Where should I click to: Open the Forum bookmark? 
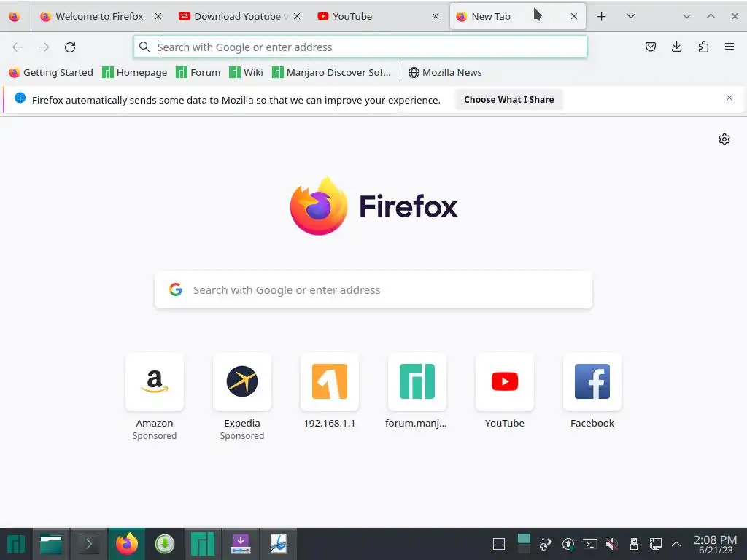tap(198, 72)
